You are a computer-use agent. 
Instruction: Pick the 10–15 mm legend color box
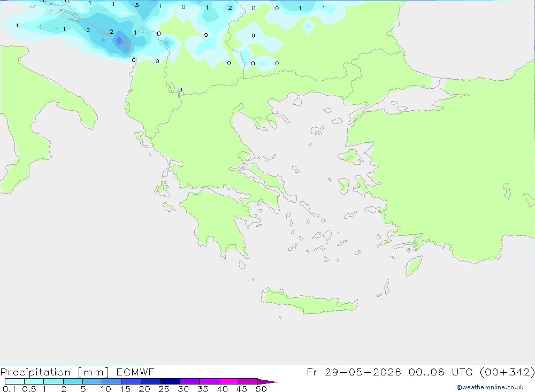coord(112,381)
